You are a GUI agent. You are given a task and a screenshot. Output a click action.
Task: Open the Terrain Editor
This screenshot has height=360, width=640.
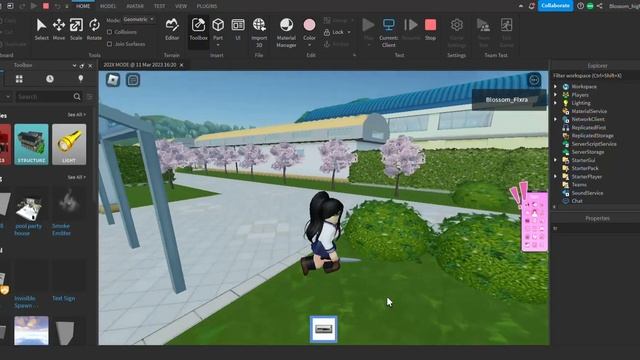(172, 29)
